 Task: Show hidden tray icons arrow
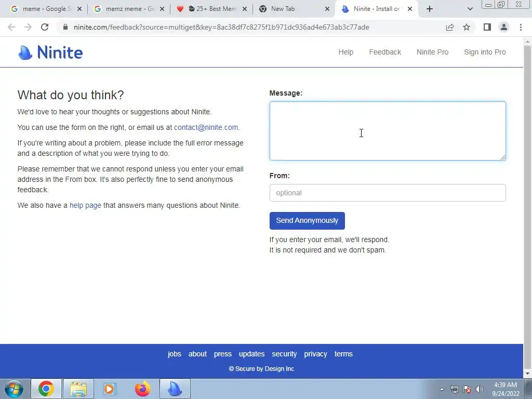click(442, 389)
